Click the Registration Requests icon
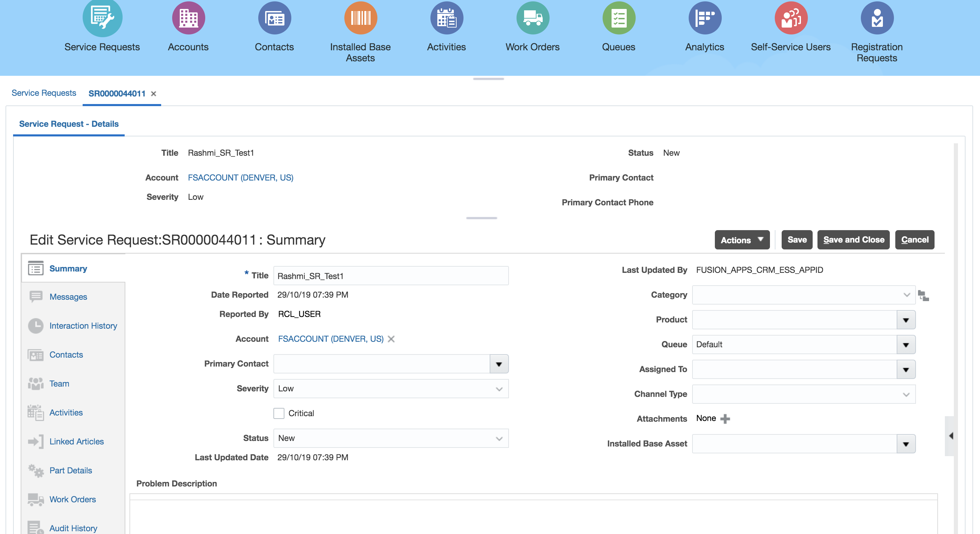Viewport: 980px width, 534px height. click(876, 18)
